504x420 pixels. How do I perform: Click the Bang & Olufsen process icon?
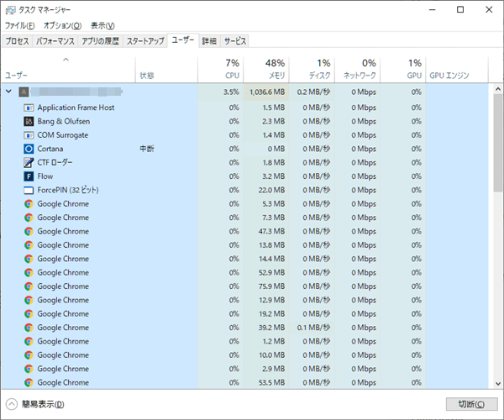(x=29, y=122)
